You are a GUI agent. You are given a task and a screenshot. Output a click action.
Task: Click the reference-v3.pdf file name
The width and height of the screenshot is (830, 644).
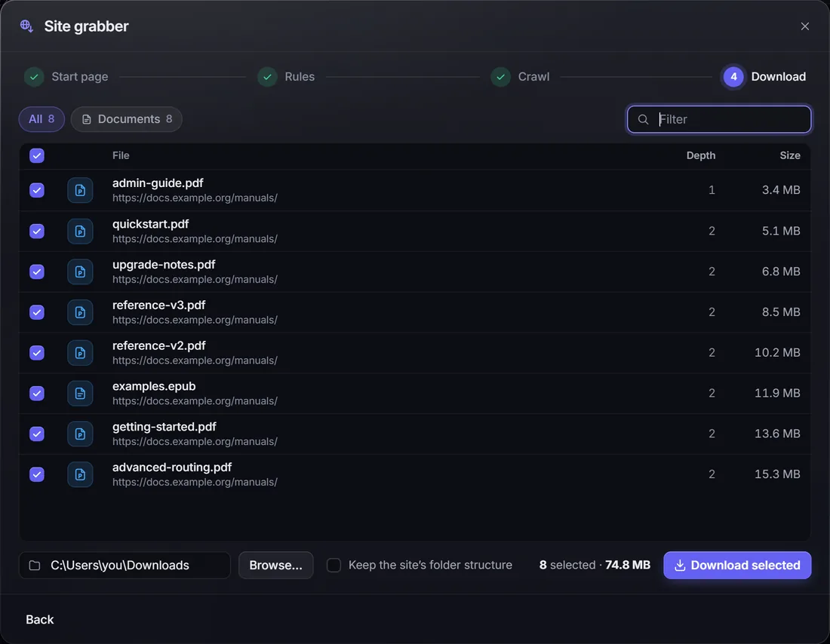pos(158,305)
